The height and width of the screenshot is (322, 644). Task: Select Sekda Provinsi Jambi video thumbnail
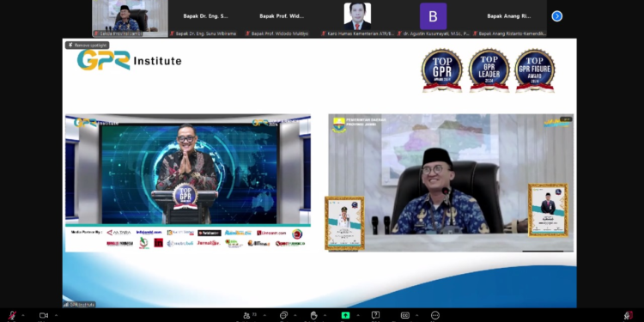coord(130,19)
